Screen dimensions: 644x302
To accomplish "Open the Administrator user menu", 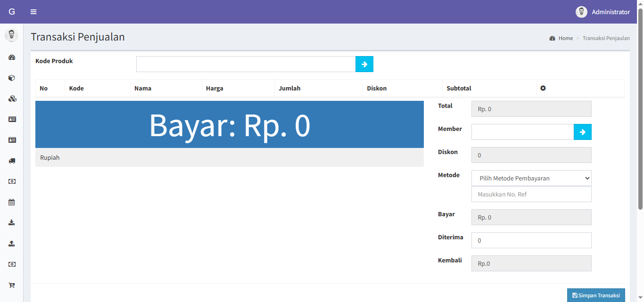I will pos(603,12).
